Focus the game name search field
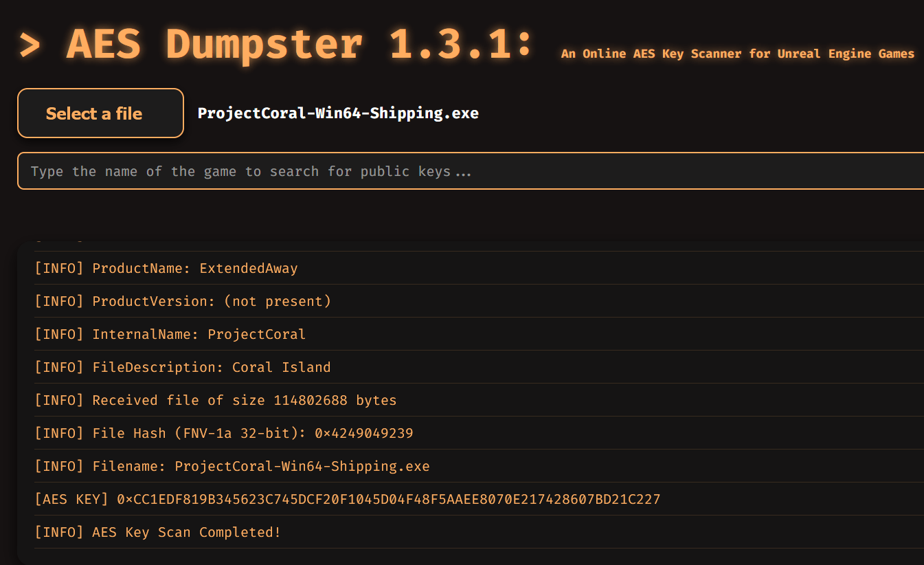Viewport: 924px width, 565px height. click(x=471, y=171)
